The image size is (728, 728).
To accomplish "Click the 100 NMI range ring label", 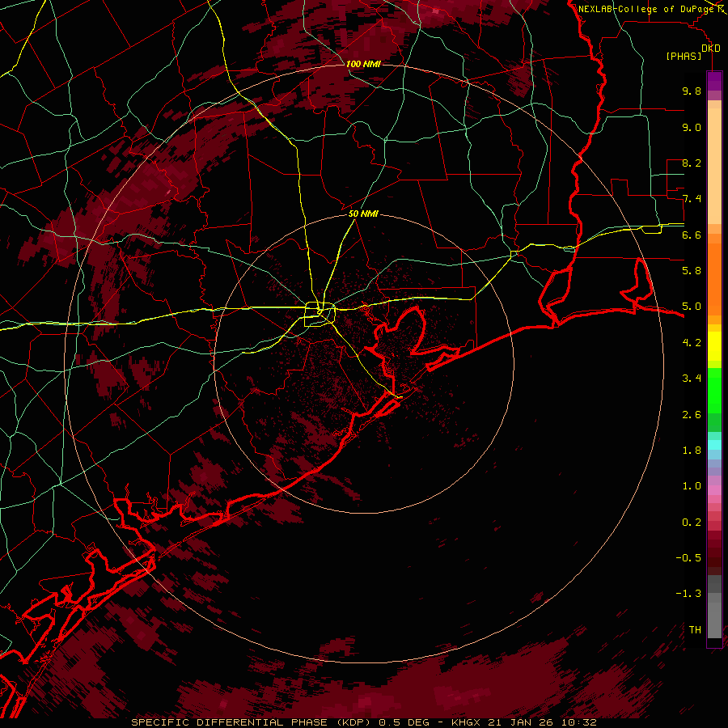I will point(363,64).
